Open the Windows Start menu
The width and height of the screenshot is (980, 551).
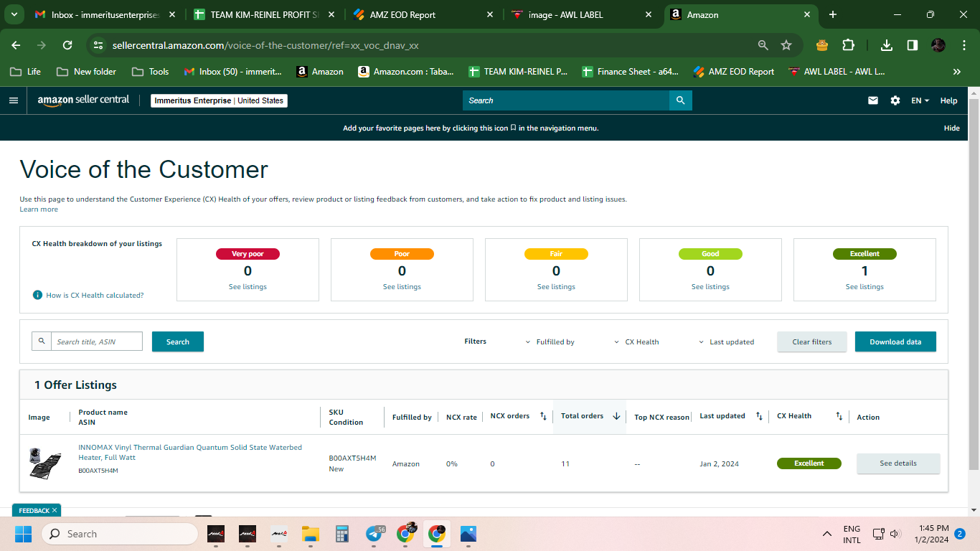click(x=24, y=534)
